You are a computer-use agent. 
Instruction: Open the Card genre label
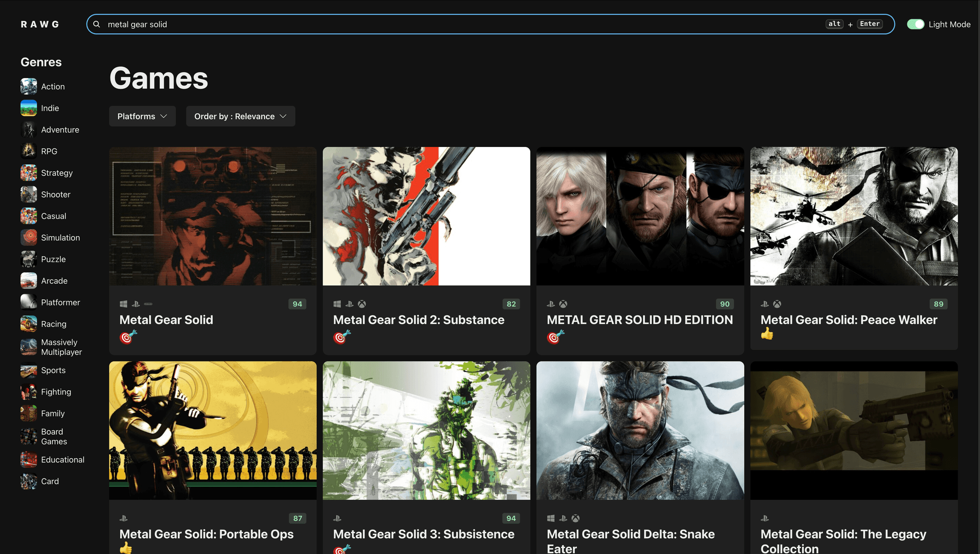pyautogui.click(x=50, y=481)
